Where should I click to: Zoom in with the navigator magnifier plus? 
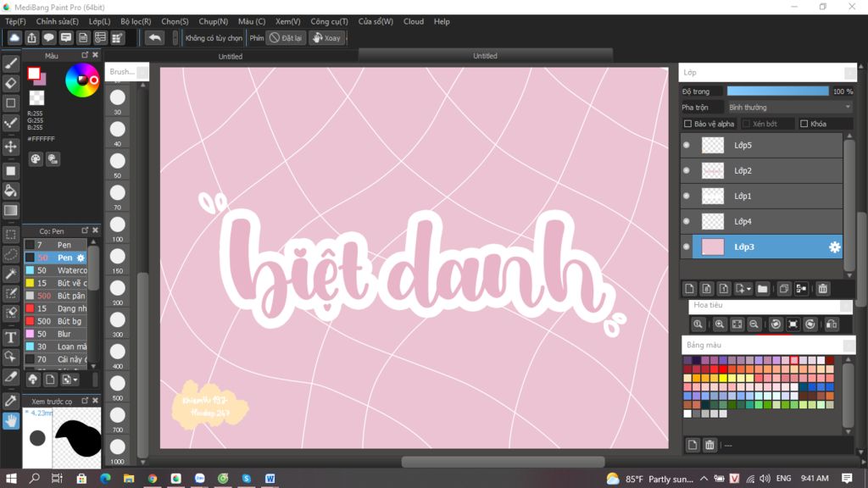click(x=719, y=324)
